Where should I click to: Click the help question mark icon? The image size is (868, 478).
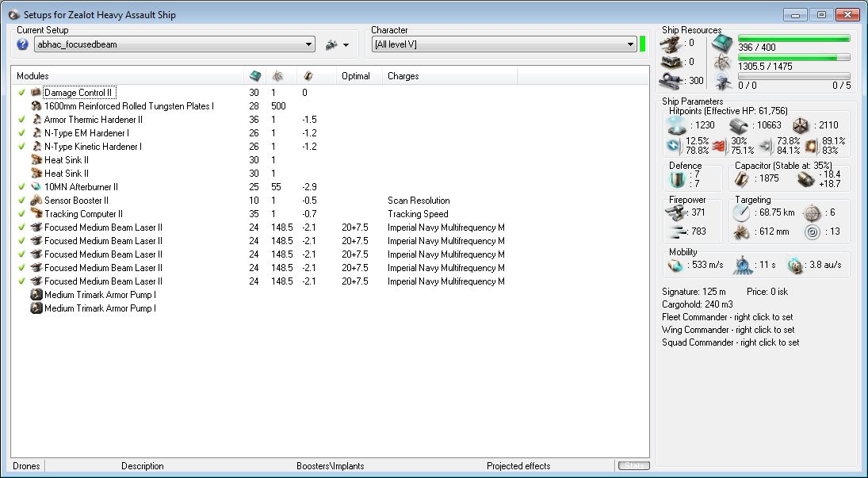click(x=23, y=44)
